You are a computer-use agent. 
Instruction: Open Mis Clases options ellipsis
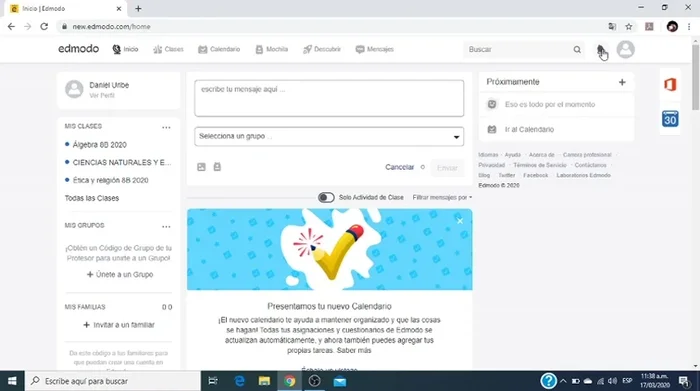click(x=166, y=127)
